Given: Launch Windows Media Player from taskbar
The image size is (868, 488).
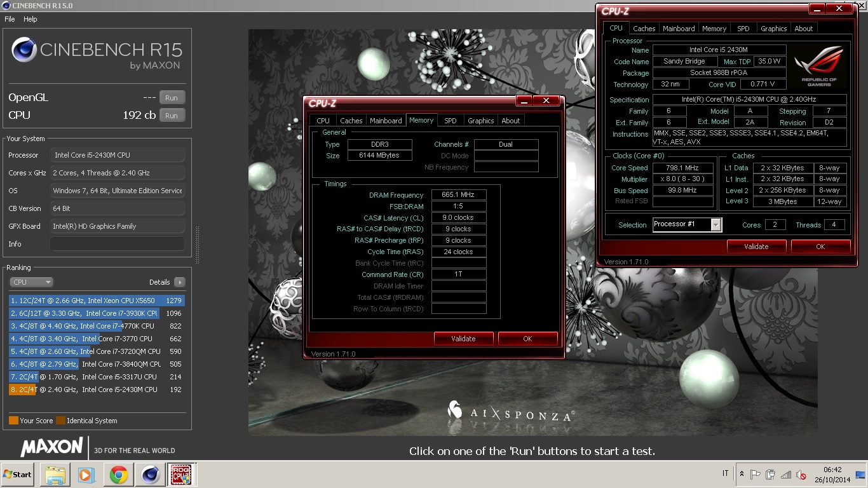Looking at the screenshot, I should coord(86,475).
